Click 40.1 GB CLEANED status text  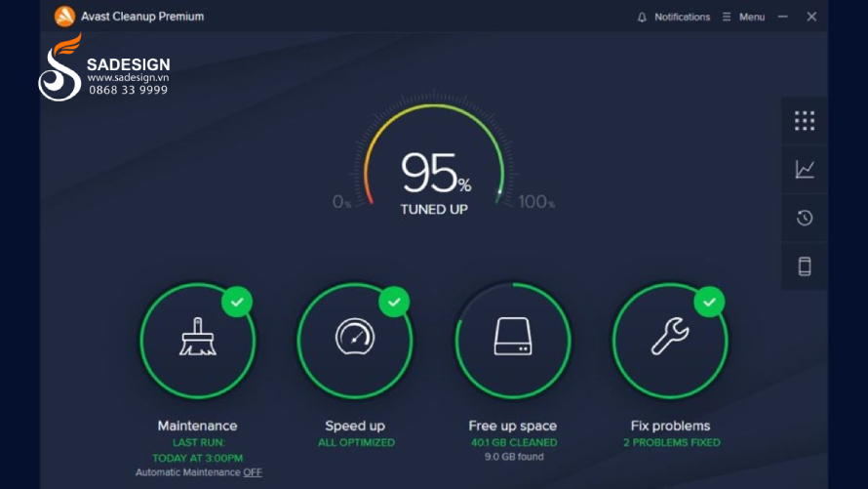coord(514,442)
